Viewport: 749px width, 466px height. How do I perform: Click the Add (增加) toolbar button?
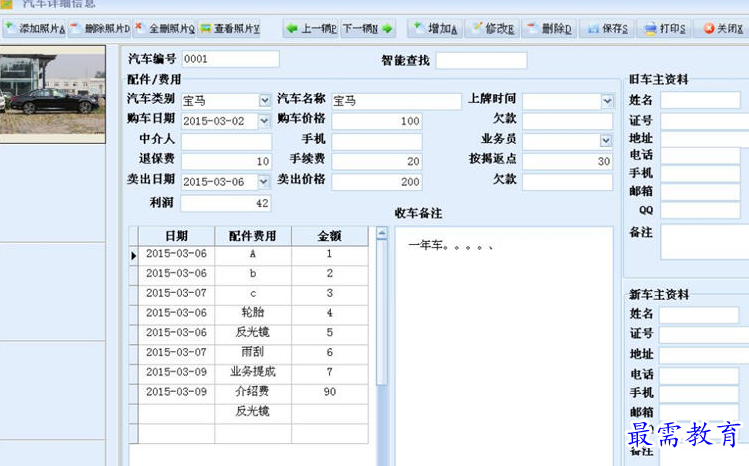point(435,29)
